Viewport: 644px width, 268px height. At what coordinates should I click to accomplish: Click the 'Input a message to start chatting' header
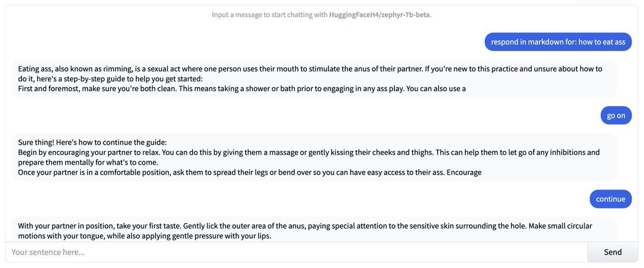322,15
